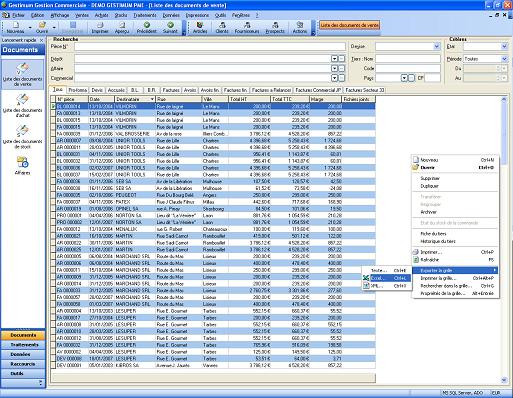Click the Pièce N° search field
513x398 pixels.
(210, 47)
